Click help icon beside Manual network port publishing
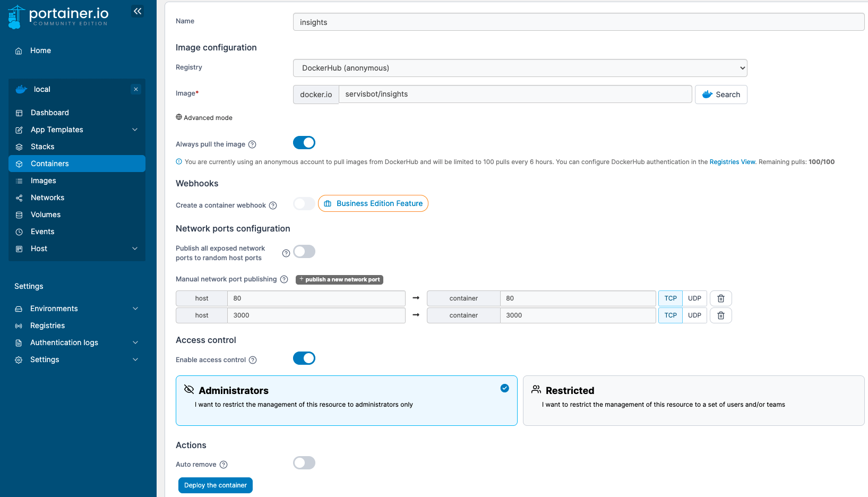 (x=284, y=279)
